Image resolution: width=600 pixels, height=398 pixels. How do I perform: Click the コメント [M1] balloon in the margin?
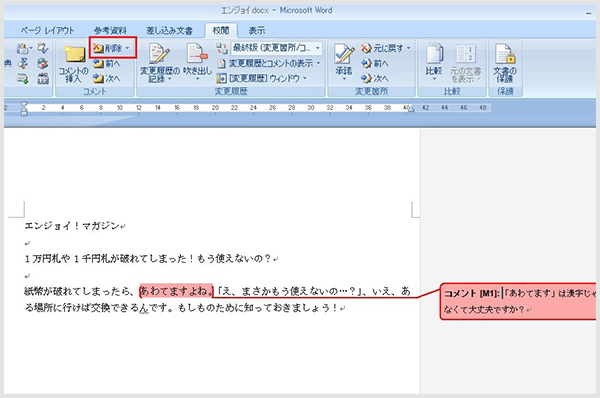pos(518,301)
